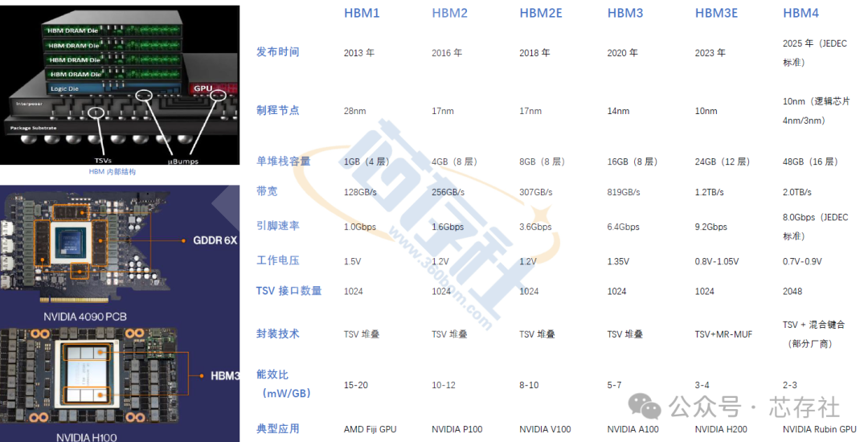Click the 16GB (8 层) capacity cell
The width and height of the screenshot is (868, 442).
coord(633,162)
